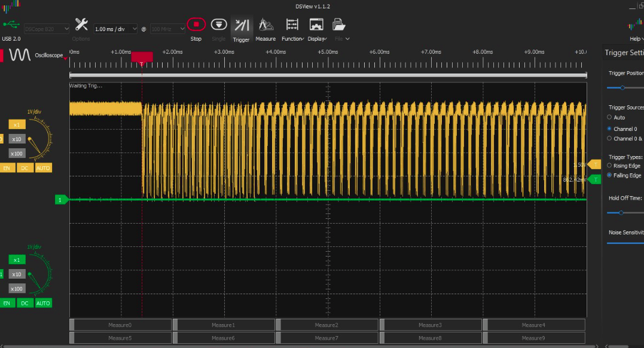Viewport: 644px width, 348px height.
Task: Click the Stop capture icon
Action: tap(196, 25)
